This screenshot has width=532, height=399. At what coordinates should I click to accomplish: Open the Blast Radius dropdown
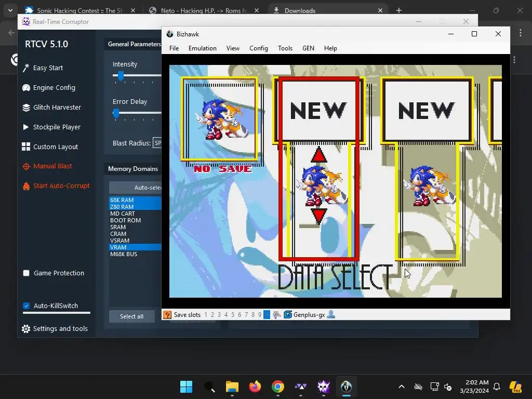tap(157, 143)
